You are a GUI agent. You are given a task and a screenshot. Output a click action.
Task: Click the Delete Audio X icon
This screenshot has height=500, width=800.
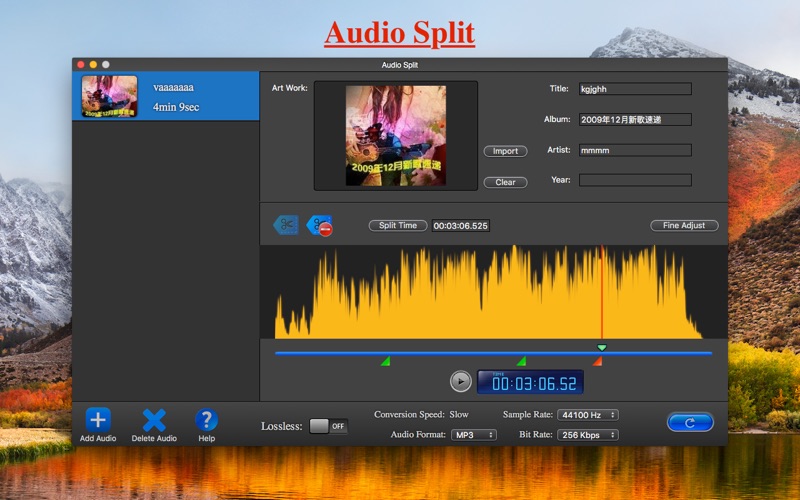(154, 420)
